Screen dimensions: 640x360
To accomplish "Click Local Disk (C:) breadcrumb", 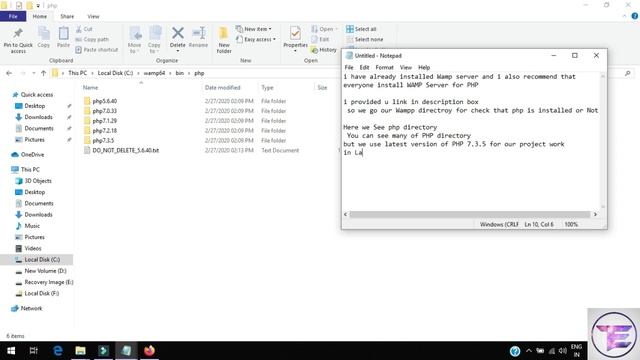I will pos(115,73).
